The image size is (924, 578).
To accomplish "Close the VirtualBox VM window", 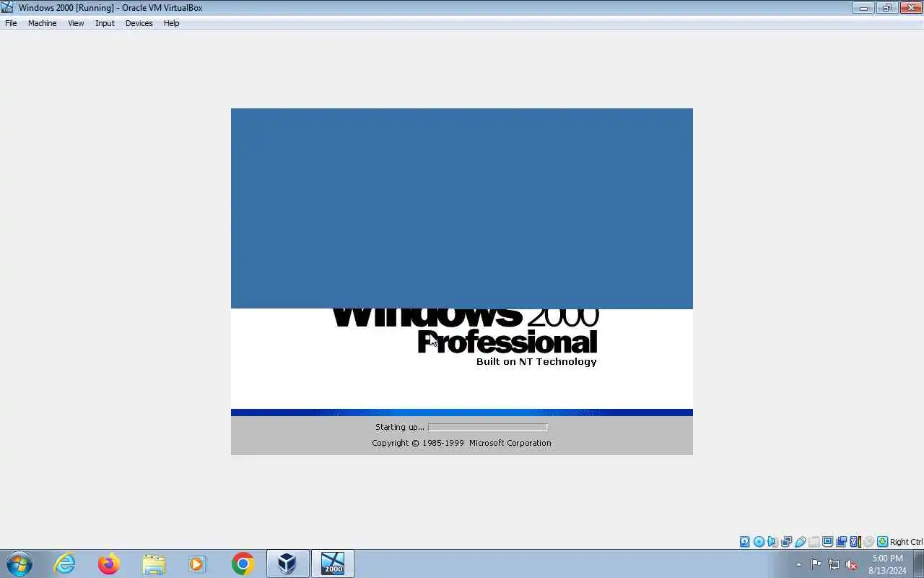I will 910,8.
